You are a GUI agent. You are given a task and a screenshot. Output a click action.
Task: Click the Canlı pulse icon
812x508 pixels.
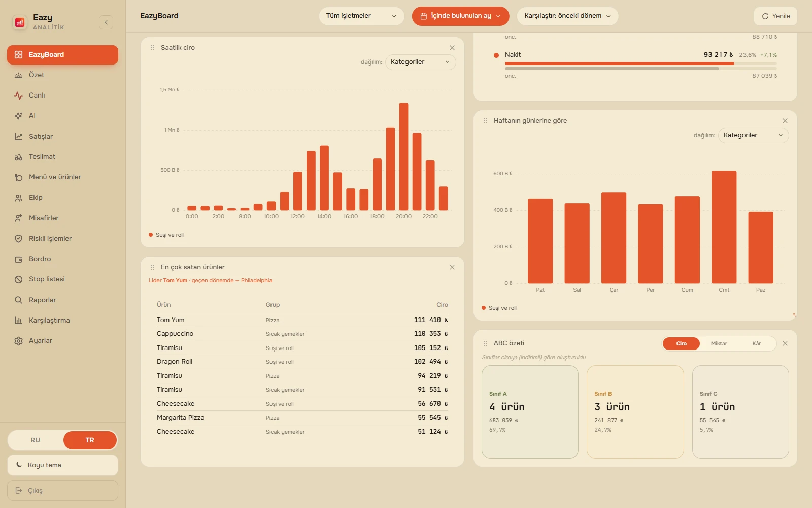click(x=19, y=96)
